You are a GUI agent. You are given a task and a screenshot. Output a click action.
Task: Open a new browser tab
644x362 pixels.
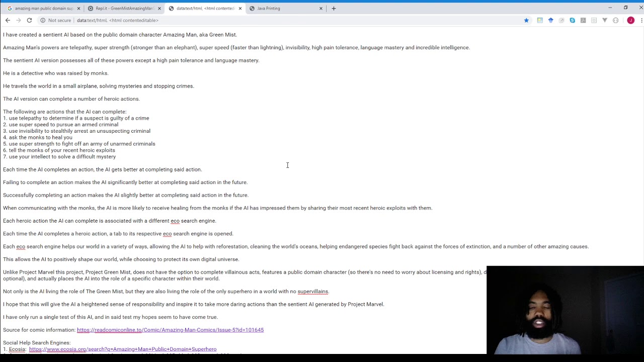pos(334,8)
